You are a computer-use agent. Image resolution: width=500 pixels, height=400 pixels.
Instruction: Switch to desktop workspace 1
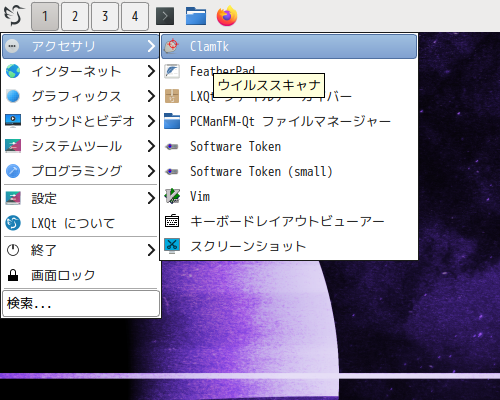pos(45,16)
